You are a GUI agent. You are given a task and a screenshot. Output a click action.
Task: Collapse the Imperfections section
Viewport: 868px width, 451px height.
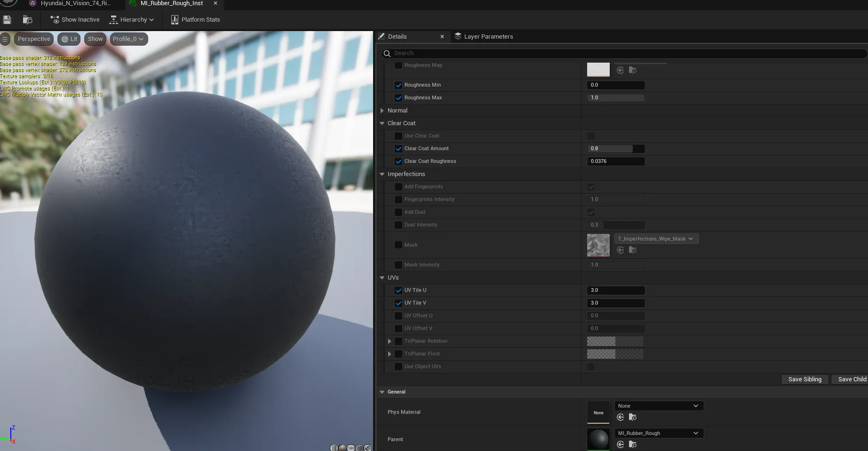click(382, 174)
